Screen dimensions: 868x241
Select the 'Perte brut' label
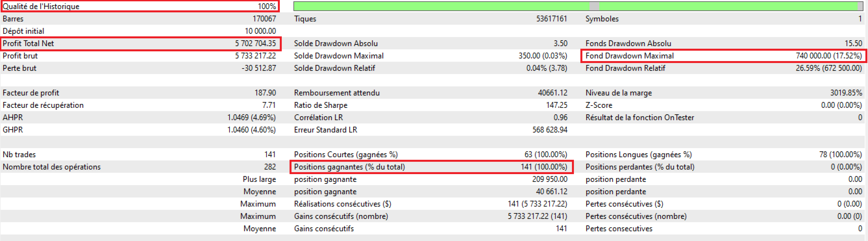20,68
